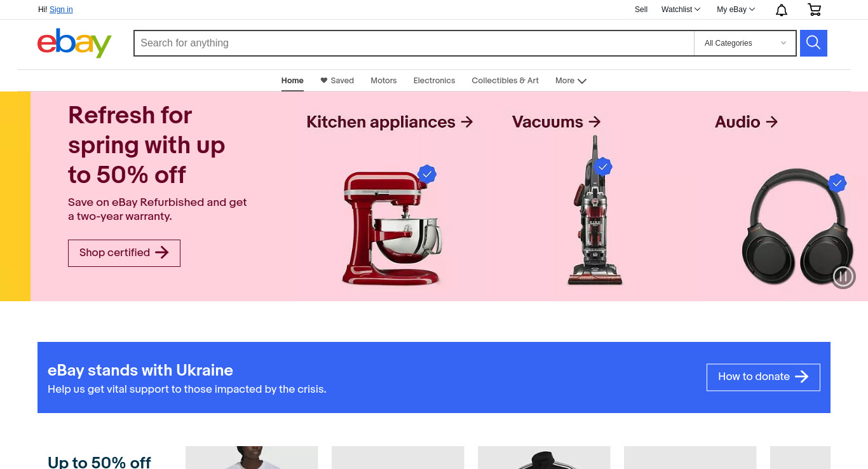Switch to the Motors tab
This screenshot has height=469, width=868.
(x=384, y=81)
